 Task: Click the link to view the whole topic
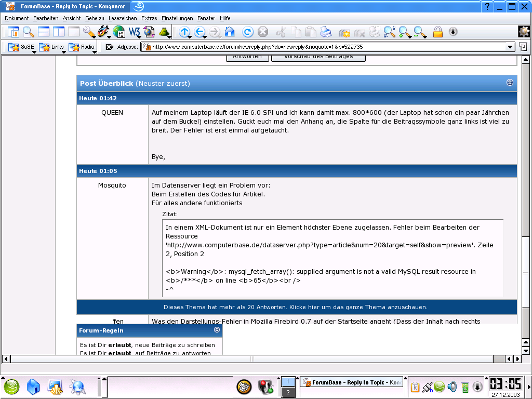point(295,307)
